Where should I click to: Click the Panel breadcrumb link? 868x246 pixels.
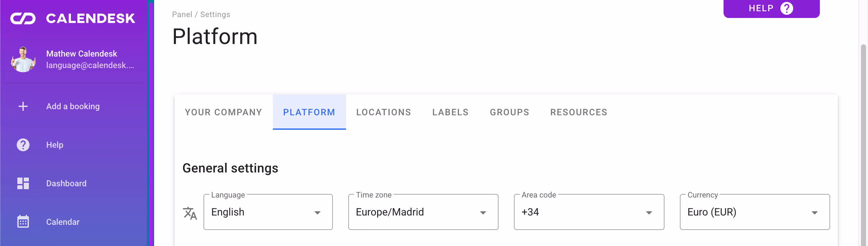point(182,14)
